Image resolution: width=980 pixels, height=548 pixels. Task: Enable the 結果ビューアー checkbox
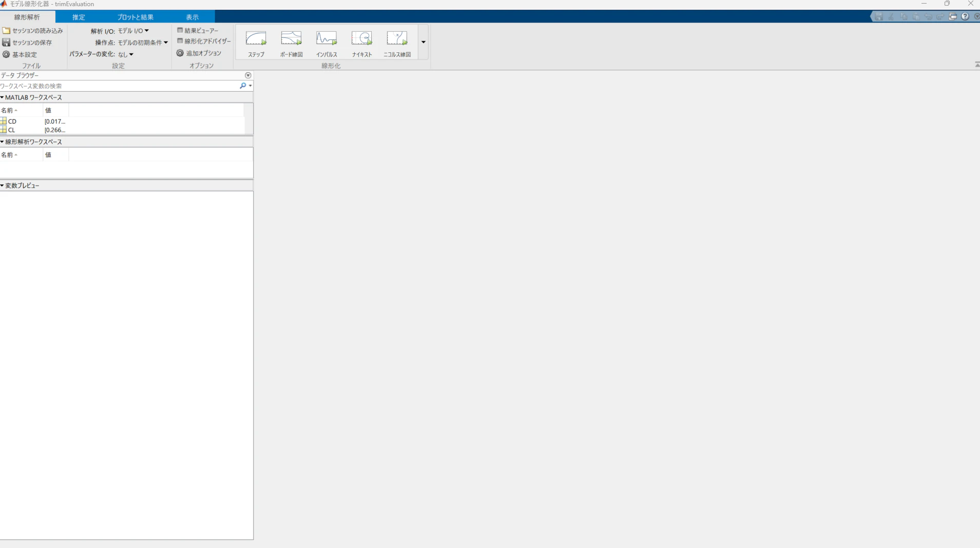click(x=180, y=30)
